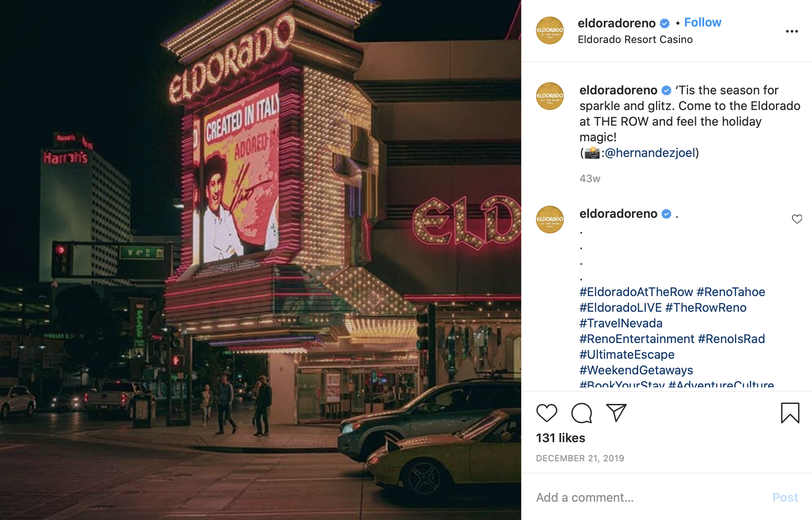This screenshot has height=520, width=812.
Task: Save post with bookmark icon
Action: (x=790, y=413)
